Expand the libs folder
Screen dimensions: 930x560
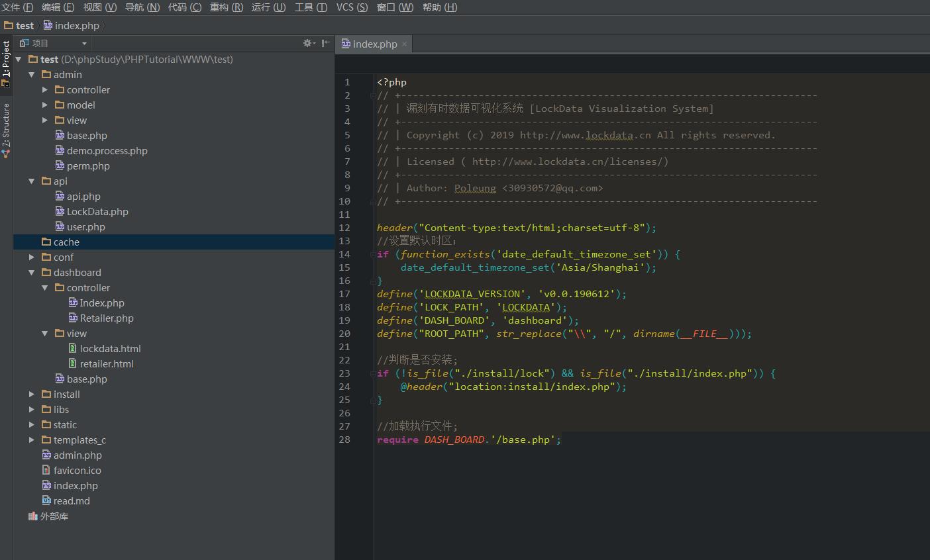tap(31, 410)
